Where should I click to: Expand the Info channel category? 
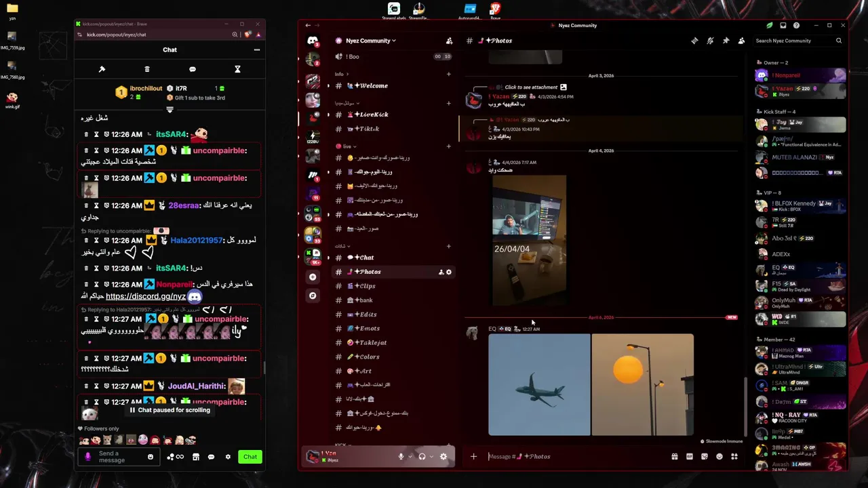pyautogui.click(x=342, y=74)
